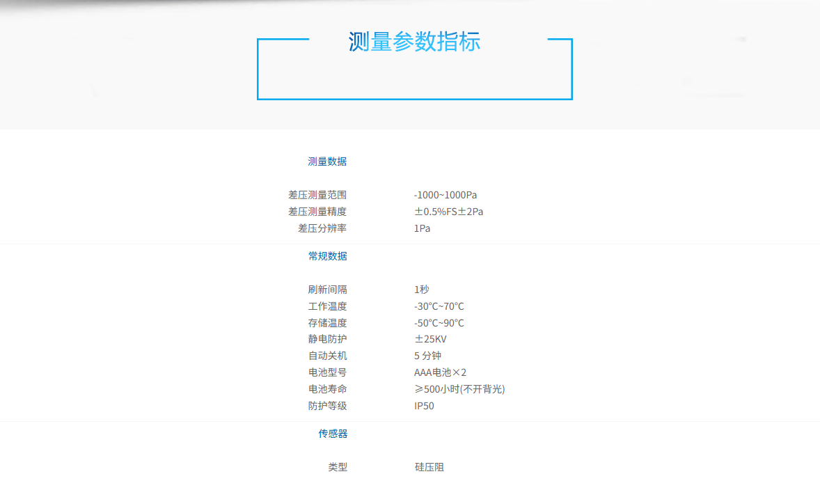Click the 差压分辨率 label
Viewport: 820px width, 504px height.
(x=322, y=228)
